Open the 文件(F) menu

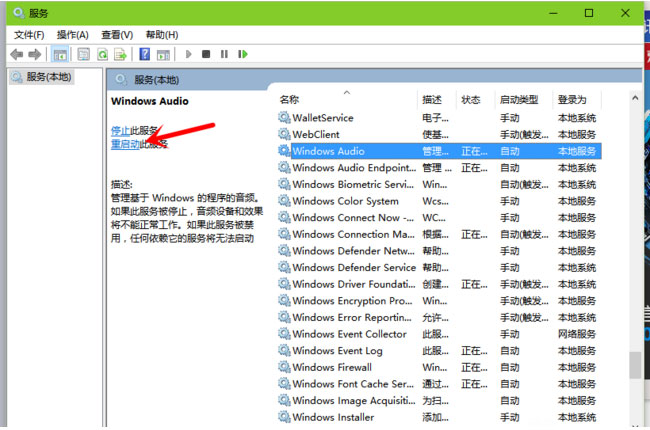[29, 35]
